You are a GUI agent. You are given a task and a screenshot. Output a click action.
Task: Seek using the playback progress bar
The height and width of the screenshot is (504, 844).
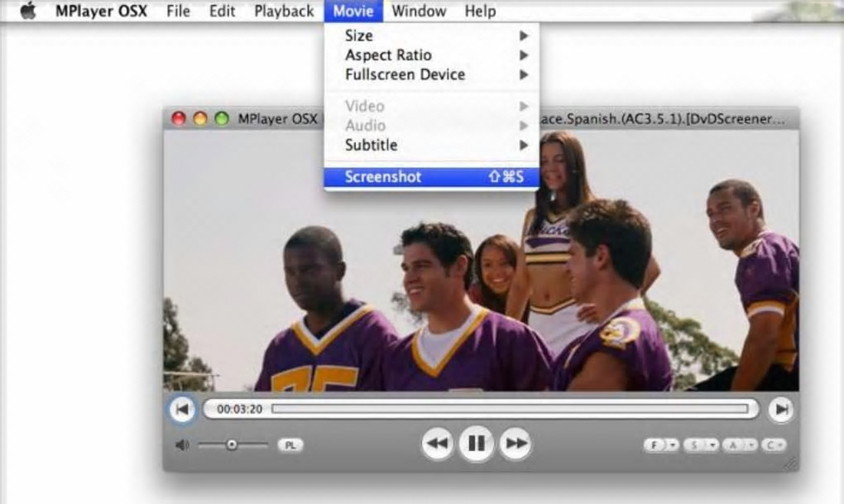coord(510,409)
